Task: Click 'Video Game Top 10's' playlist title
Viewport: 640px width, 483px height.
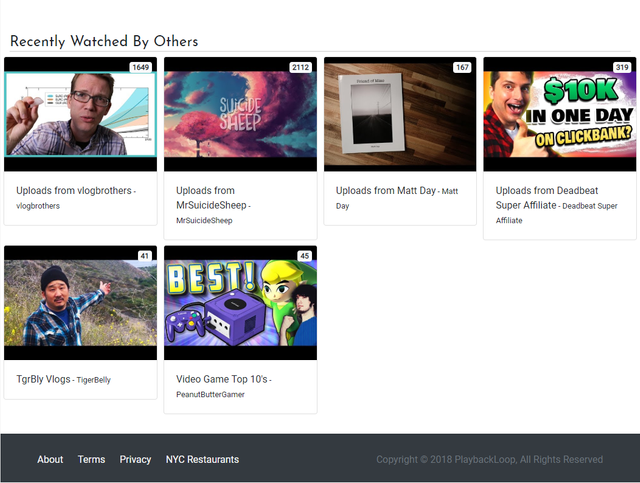Action: 222,379
